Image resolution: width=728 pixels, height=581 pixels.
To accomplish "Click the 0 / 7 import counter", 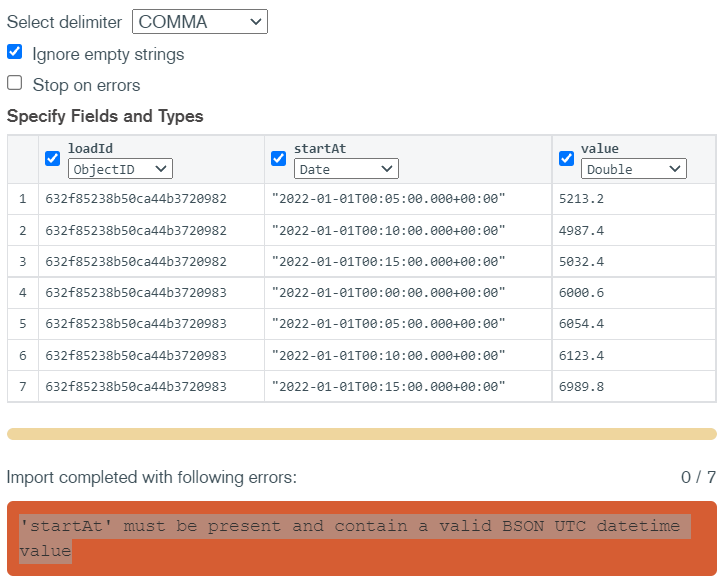I will click(698, 478).
